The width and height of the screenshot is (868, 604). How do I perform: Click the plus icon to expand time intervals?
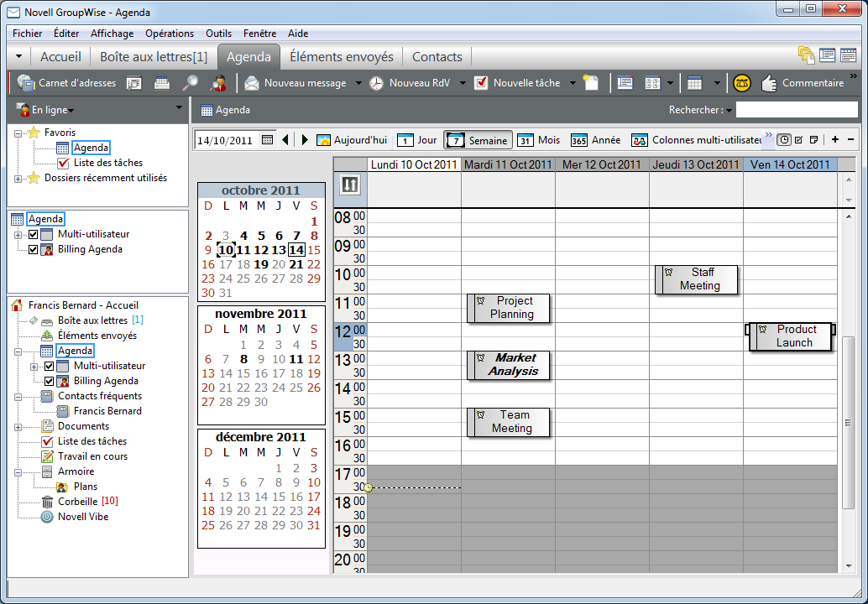pos(836,139)
